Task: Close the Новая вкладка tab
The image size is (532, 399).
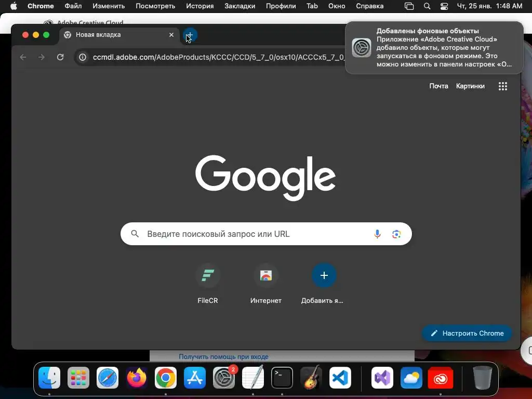Action: pos(171,35)
